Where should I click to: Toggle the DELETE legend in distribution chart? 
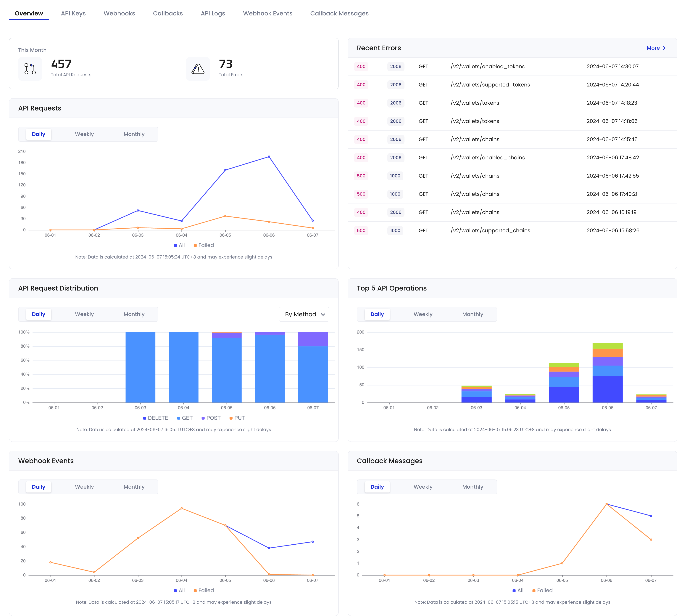coord(155,418)
